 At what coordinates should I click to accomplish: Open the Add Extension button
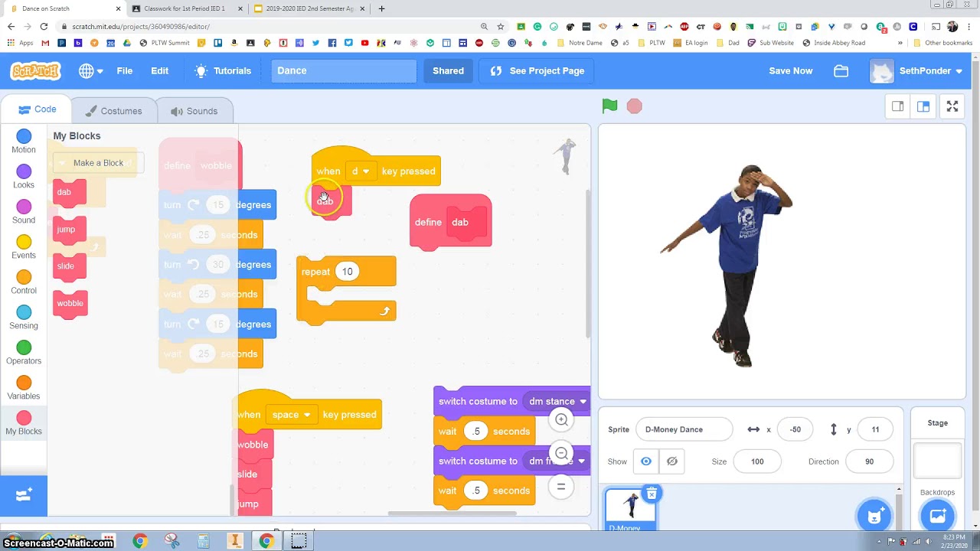click(x=24, y=495)
